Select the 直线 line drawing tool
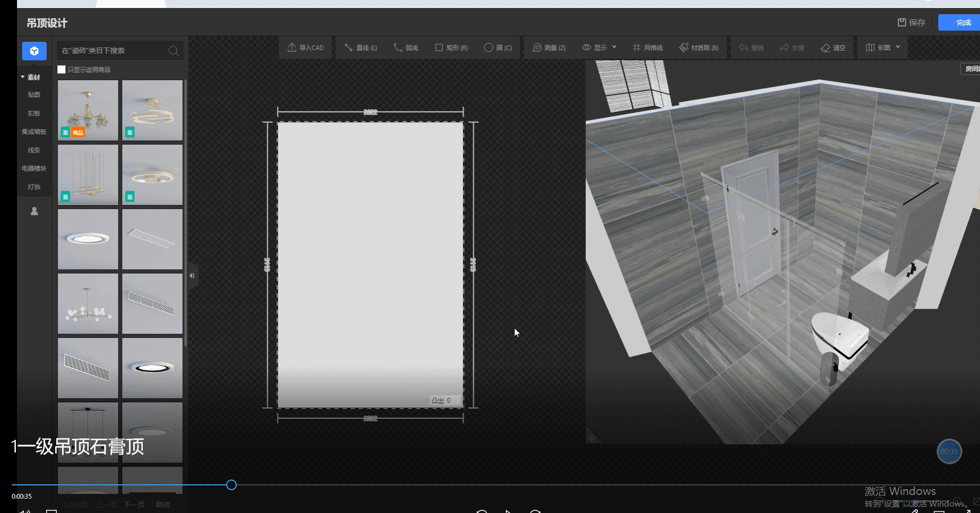Screen dimensions: 980x513 [x=360, y=48]
